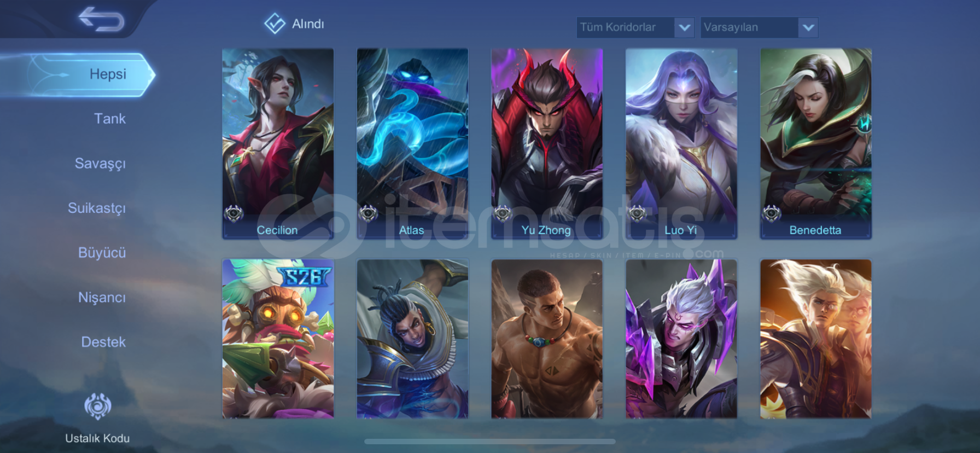The height and width of the screenshot is (453, 980).
Task: Click the horizontal bar at screen bottom
Action: point(490,442)
